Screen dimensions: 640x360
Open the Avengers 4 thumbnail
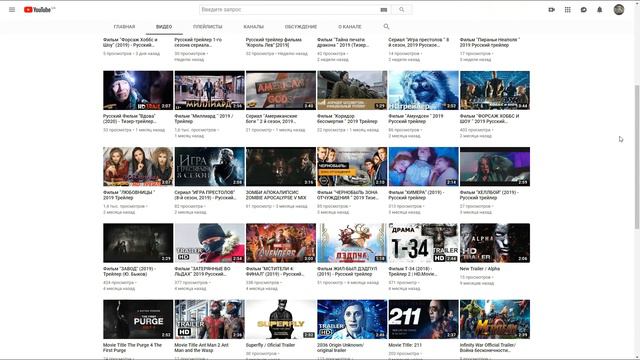(281, 243)
